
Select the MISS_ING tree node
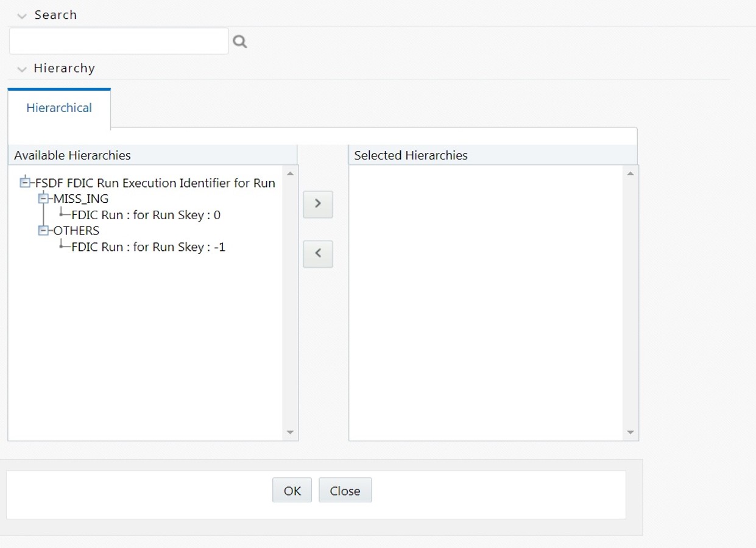tap(79, 198)
